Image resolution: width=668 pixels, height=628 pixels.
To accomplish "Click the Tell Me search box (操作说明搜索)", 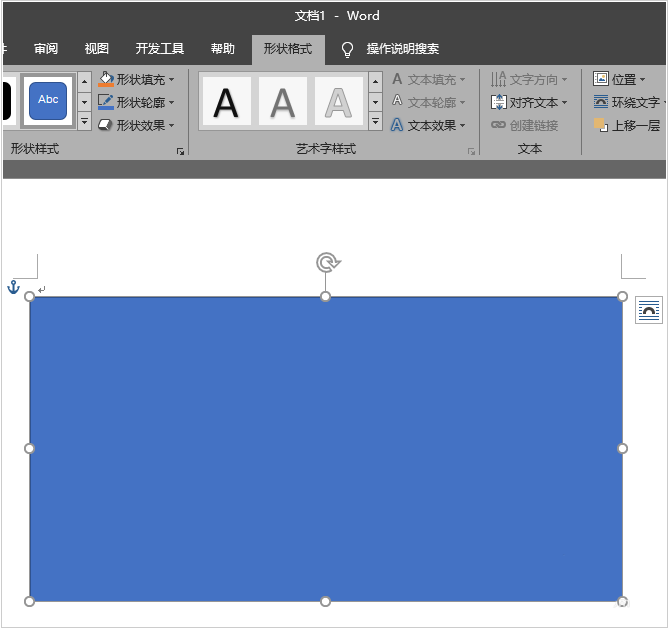I will 403,49.
